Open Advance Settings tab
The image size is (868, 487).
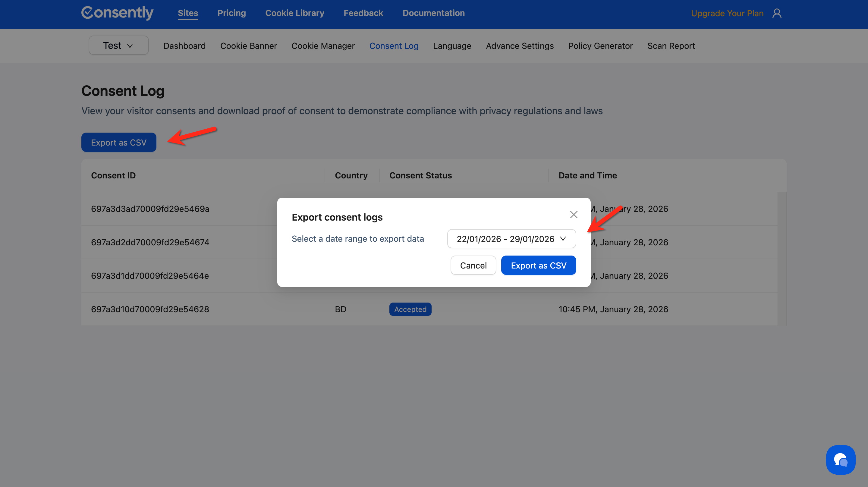pos(520,46)
